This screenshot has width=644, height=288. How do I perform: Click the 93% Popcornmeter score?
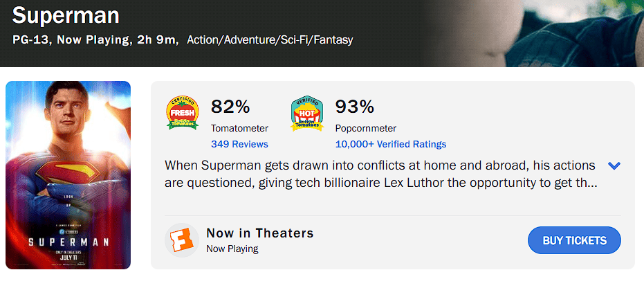point(354,107)
